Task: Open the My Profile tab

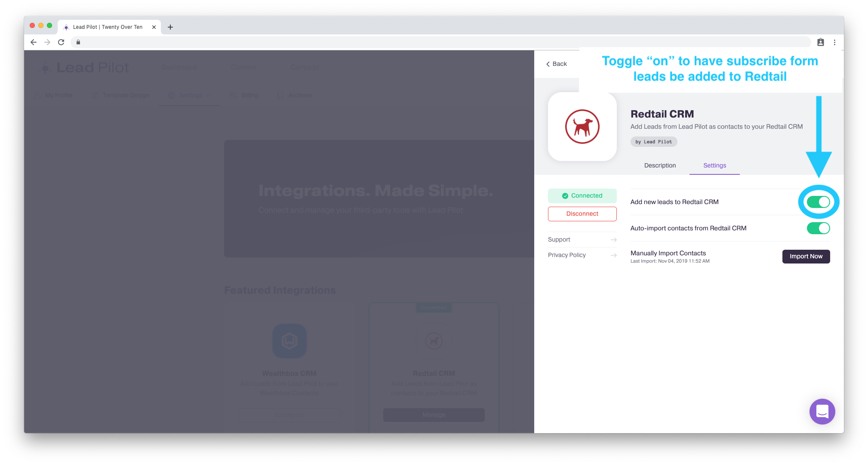Action: tap(54, 95)
